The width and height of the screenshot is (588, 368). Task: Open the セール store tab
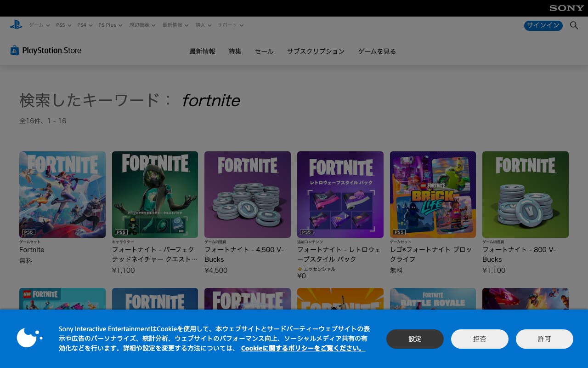point(264,52)
